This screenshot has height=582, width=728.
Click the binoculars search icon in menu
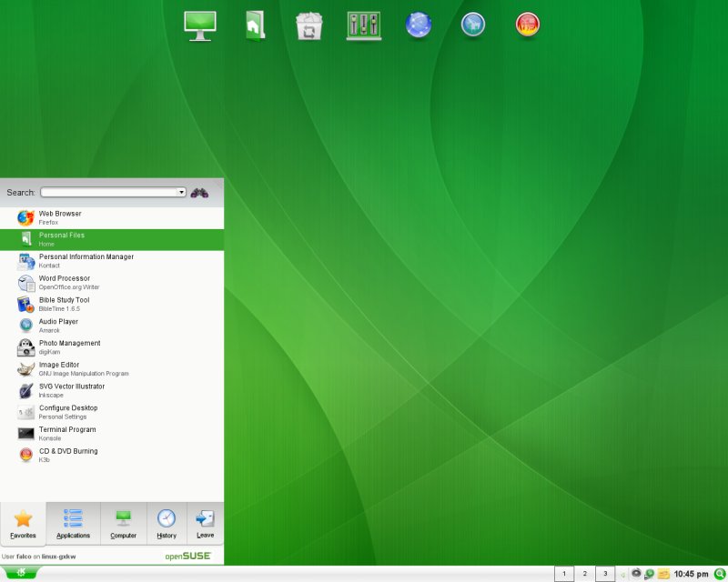coord(199,193)
